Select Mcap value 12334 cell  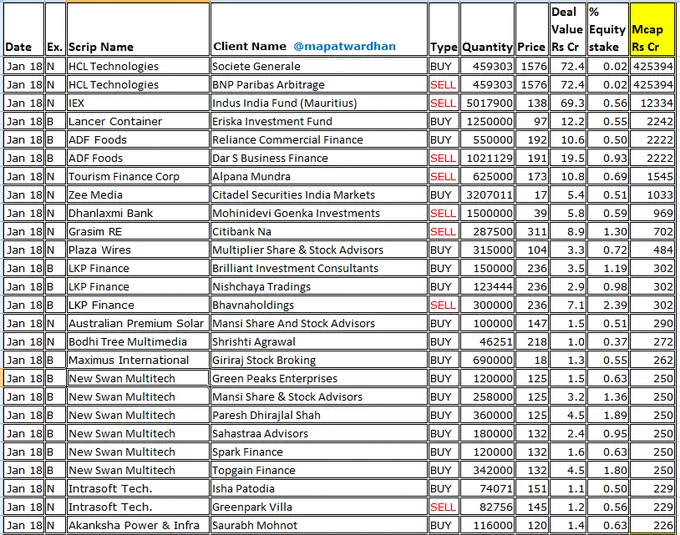[x=652, y=103]
